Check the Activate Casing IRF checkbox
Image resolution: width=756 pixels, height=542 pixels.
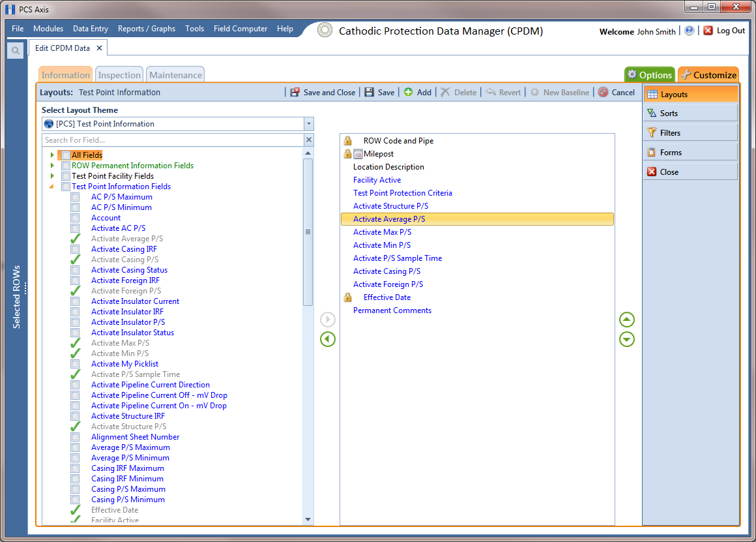(75, 249)
